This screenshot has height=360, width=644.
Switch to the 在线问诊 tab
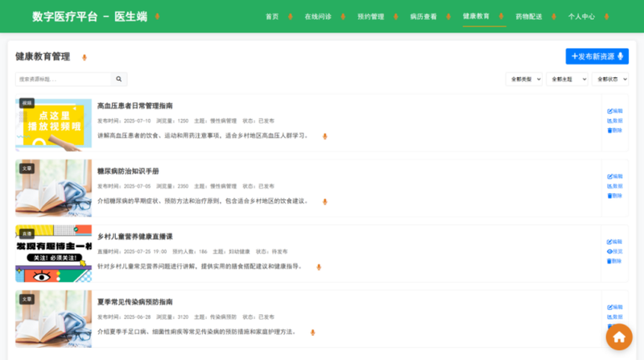click(318, 16)
